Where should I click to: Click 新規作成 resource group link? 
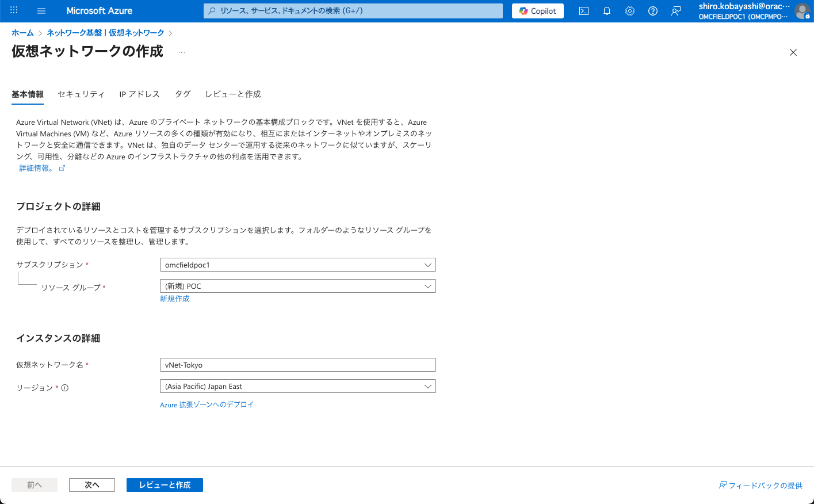tap(175, 299)
